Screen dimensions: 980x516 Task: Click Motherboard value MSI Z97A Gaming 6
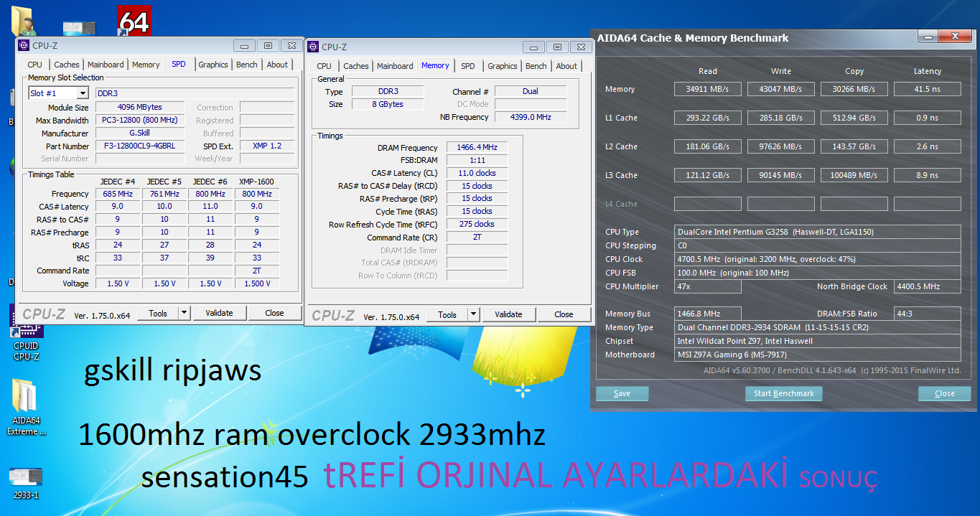[818, 355]
